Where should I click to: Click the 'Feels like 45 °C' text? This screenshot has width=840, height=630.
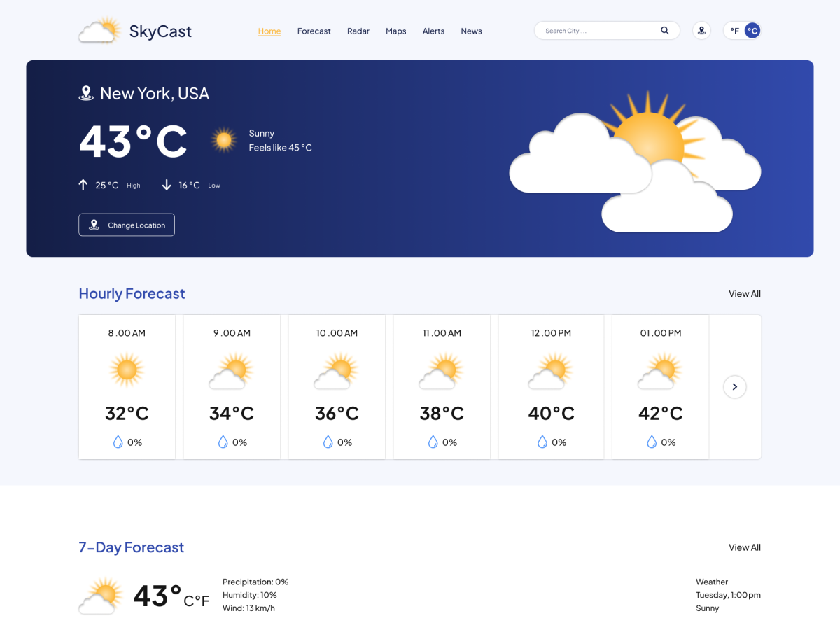[281, 148]
